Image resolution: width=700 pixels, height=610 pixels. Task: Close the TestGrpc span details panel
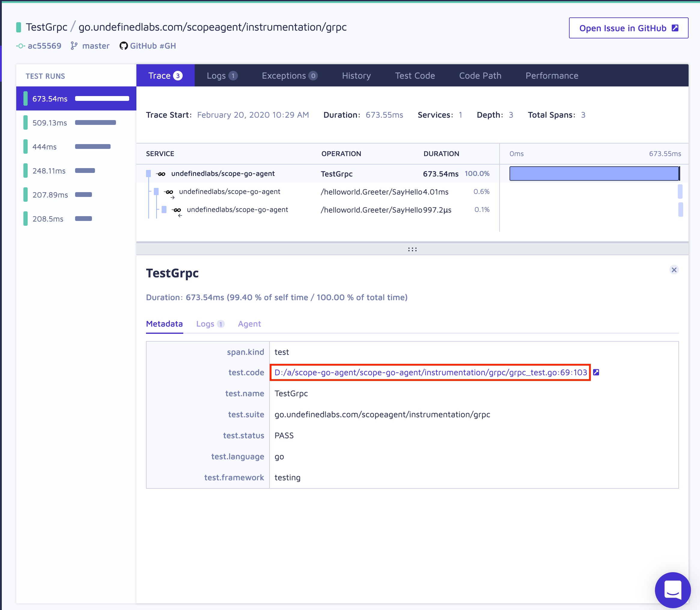pos(674,270)
